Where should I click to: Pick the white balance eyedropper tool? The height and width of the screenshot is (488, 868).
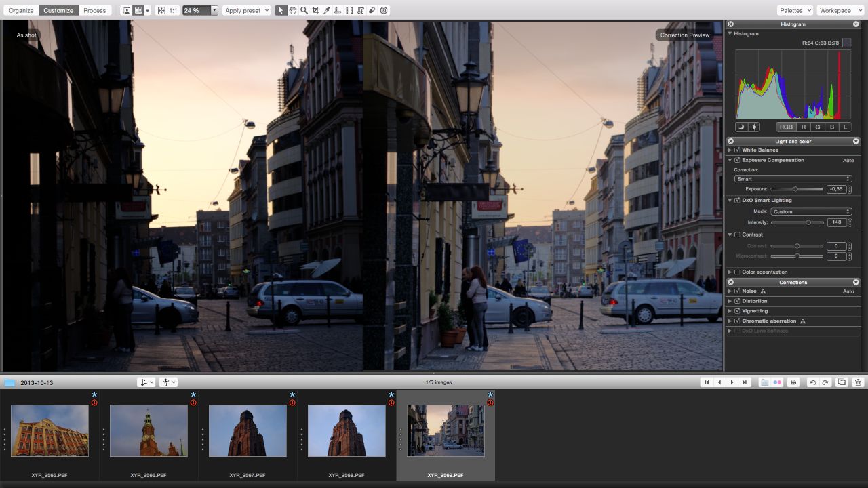pos(327,10)
